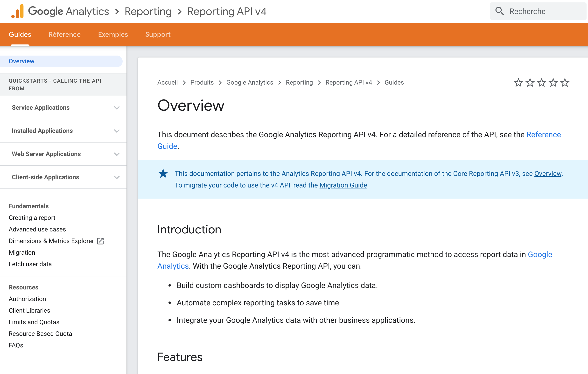The width and height of the screenshot is (588, 374).
Task: Open the Migration sidebar item
Action: tap(22, 252)
